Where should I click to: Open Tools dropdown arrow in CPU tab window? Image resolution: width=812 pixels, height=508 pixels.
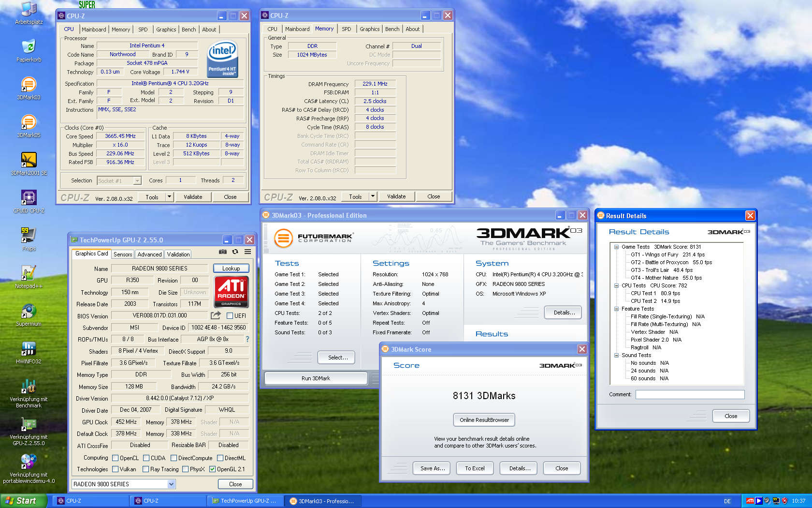pyautogui.click(x=169, y=197)
